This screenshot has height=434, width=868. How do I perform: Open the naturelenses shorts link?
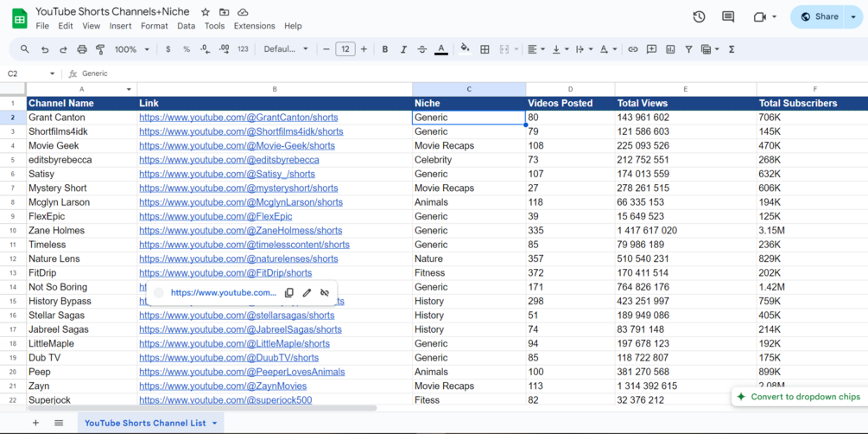(x=238, y=258)
